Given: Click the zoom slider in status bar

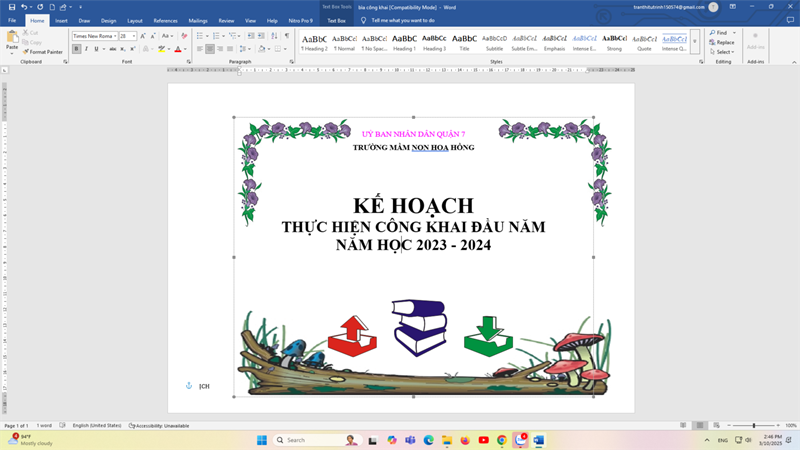Looking at the screenshot, I should pyautogui.click(x=754, y=426).
